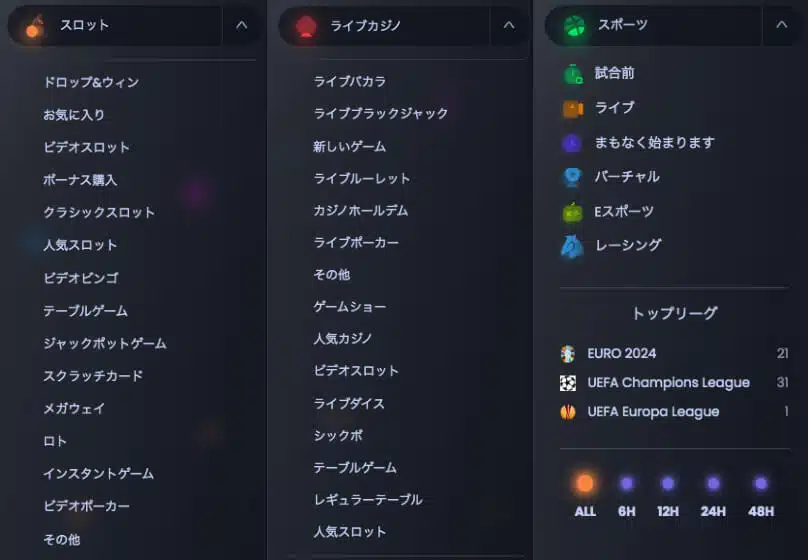Screen dimensions: 808x560
Task: Open 試合前 pre-match sports
Action: [x=615, y=73]
